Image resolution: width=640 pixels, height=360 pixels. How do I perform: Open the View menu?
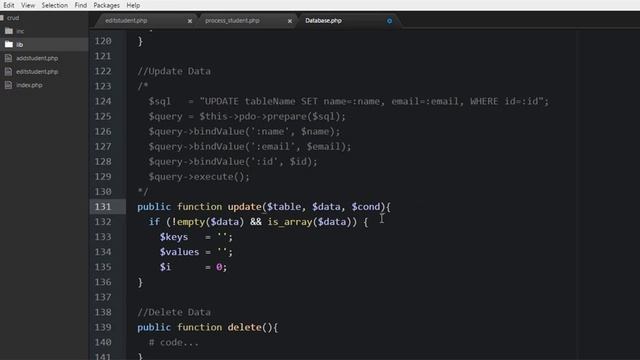(x=28, y=5)
